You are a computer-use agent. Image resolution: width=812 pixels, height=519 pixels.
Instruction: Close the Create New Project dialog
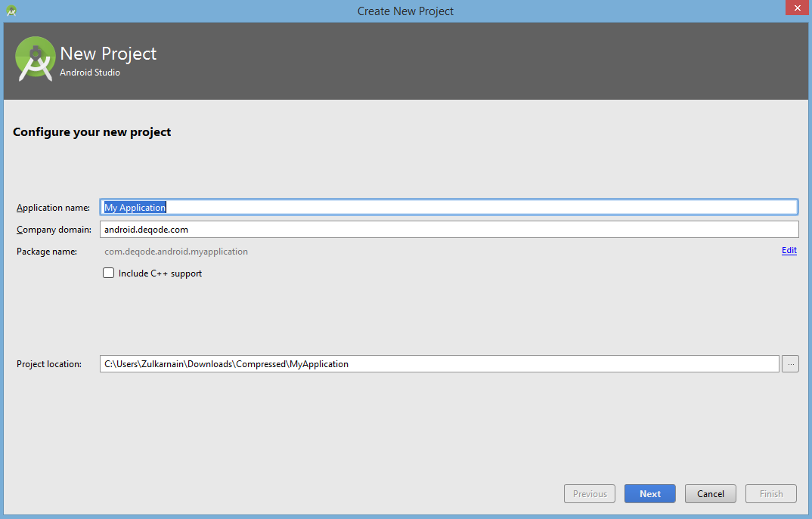(x=797, y=8)
